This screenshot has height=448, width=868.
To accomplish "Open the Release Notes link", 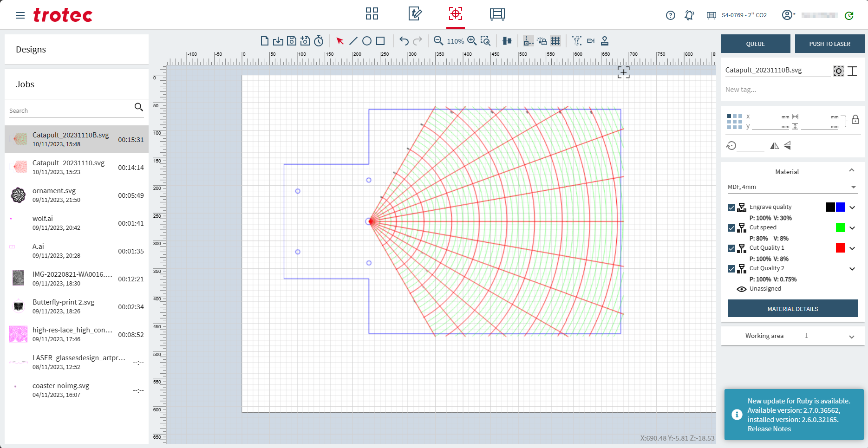I will 769,429.
